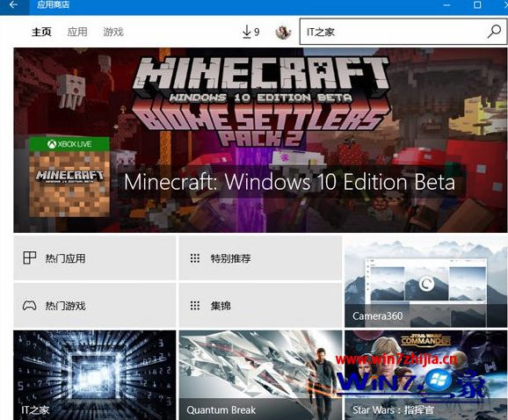Open the IT之家 app tile
Image resolution: width=508 pixels, height=420 pixels.
[x=95, y=375]
